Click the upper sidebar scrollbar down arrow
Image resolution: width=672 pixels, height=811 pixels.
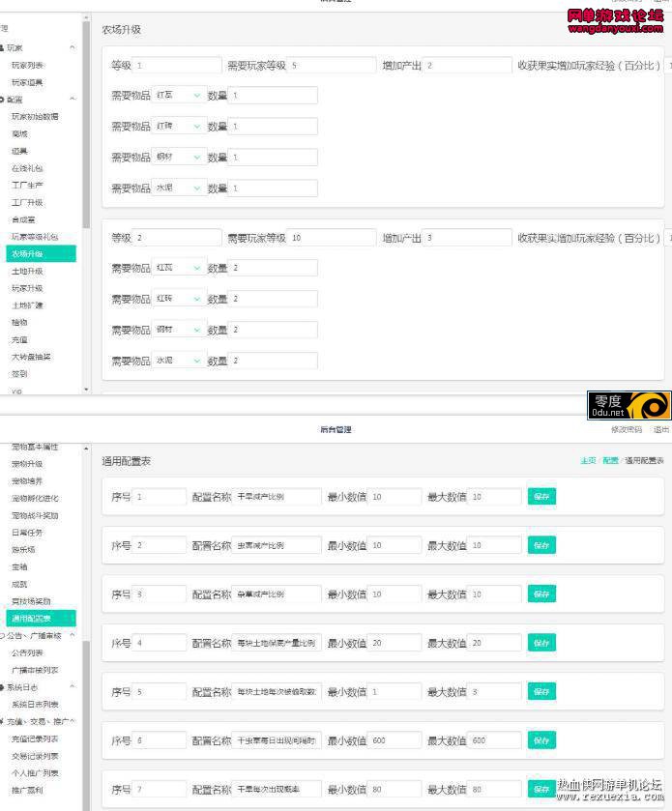click(86, 389)
